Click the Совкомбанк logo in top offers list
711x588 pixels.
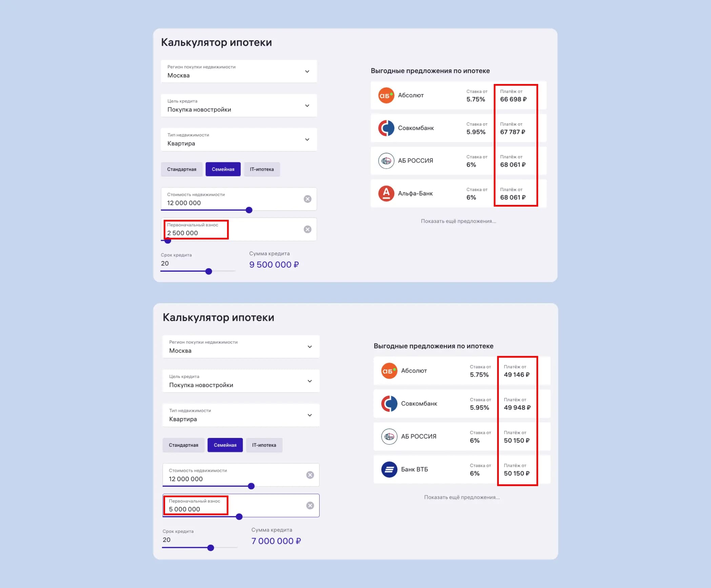(386, 128)
